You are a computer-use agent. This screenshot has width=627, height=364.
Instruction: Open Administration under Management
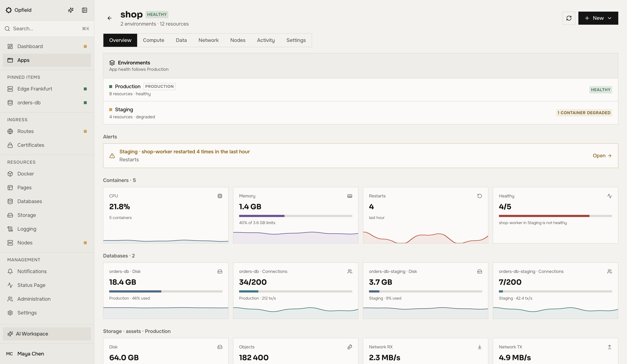point(47,299)
